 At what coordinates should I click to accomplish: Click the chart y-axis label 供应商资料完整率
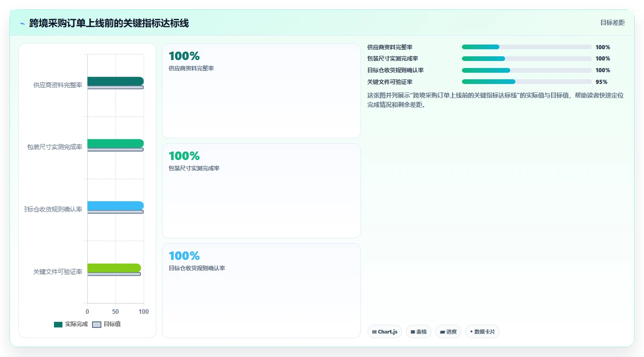point(58,85)
